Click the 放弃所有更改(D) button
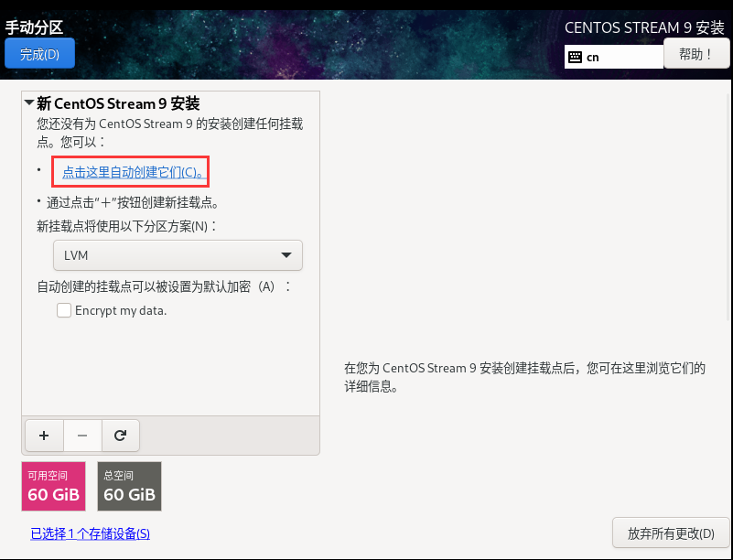 pyautogui.click(x=671, y=533)
